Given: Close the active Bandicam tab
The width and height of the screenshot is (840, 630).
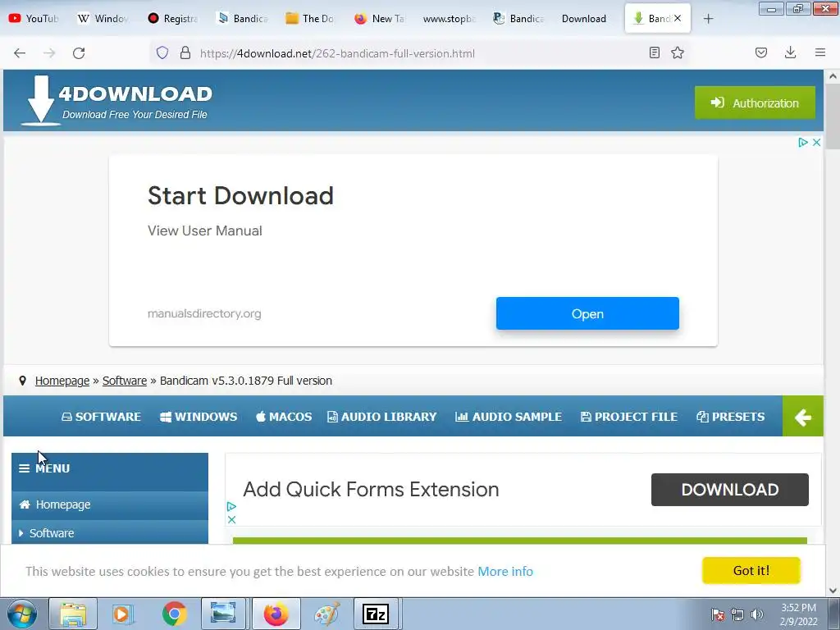Looking at the screenshot, I should pyautogui.click(x=678, y=18).
